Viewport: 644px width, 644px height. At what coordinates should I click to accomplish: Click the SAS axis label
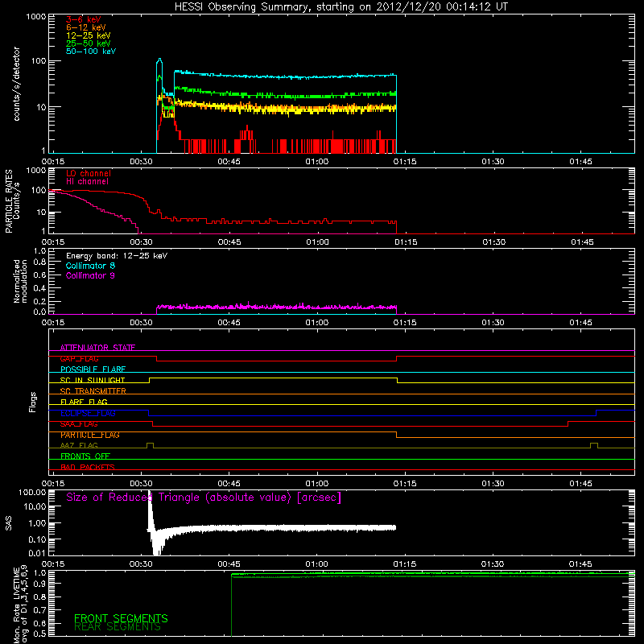point(9,522)
